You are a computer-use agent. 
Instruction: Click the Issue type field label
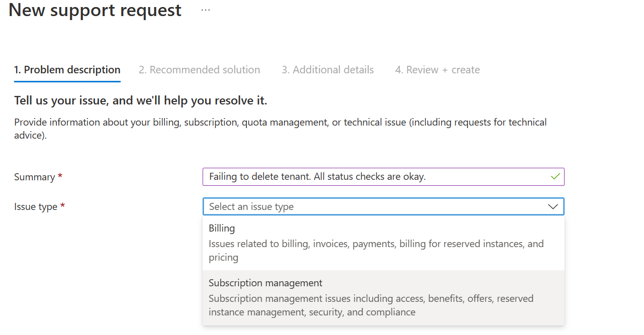pyautogui.click(x=35, y=206)
